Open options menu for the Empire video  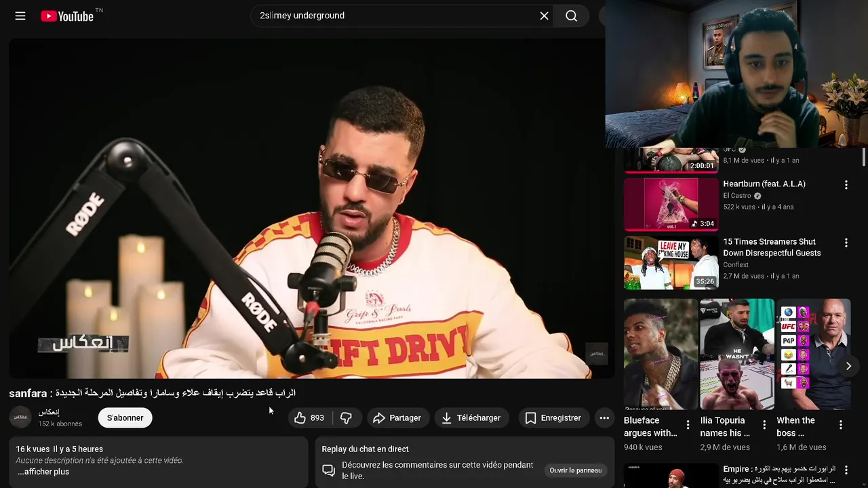[x=846, y=470]
